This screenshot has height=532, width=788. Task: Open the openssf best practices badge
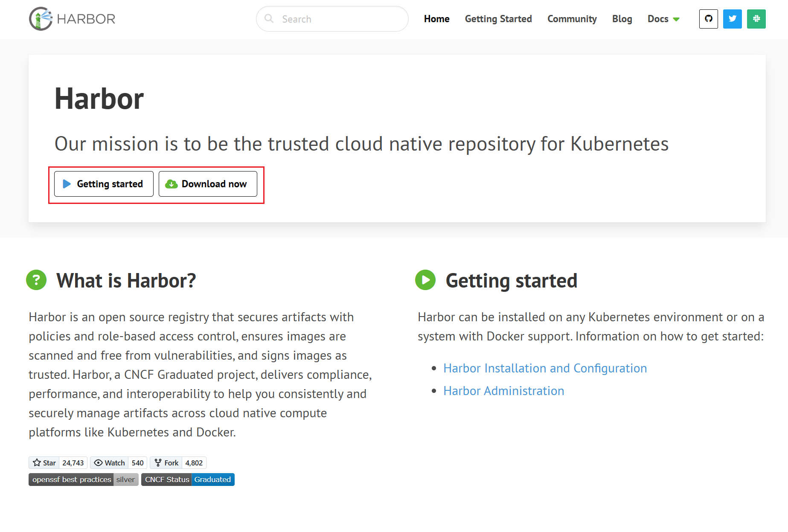coord(83,480)
